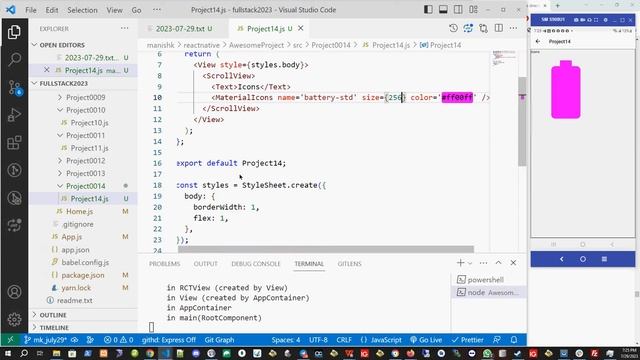The image size is (640, 360).
Task: Click the taskbar search icon
Action: click(24, 353)
